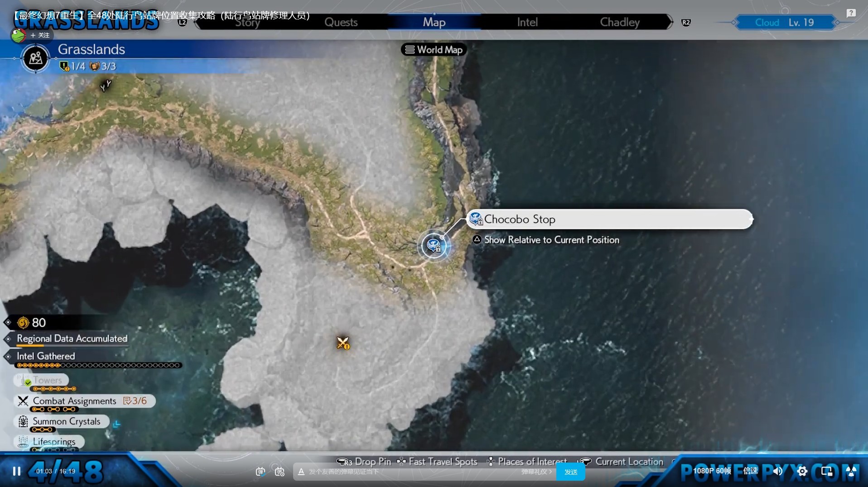Select the Chadley tab

pos(620,22)
